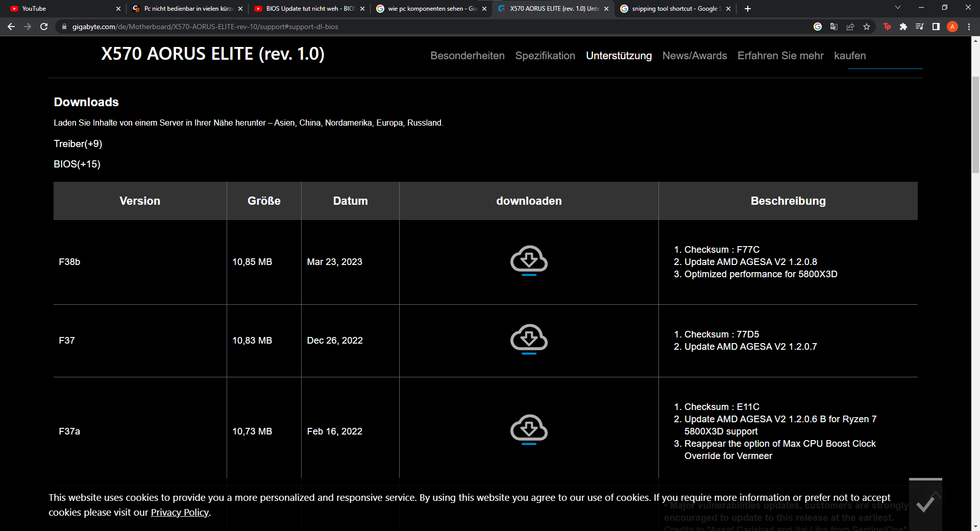
Task: Click the X570 AORUS ELITE (rev. 1.0) title
Action: (213, 54)
